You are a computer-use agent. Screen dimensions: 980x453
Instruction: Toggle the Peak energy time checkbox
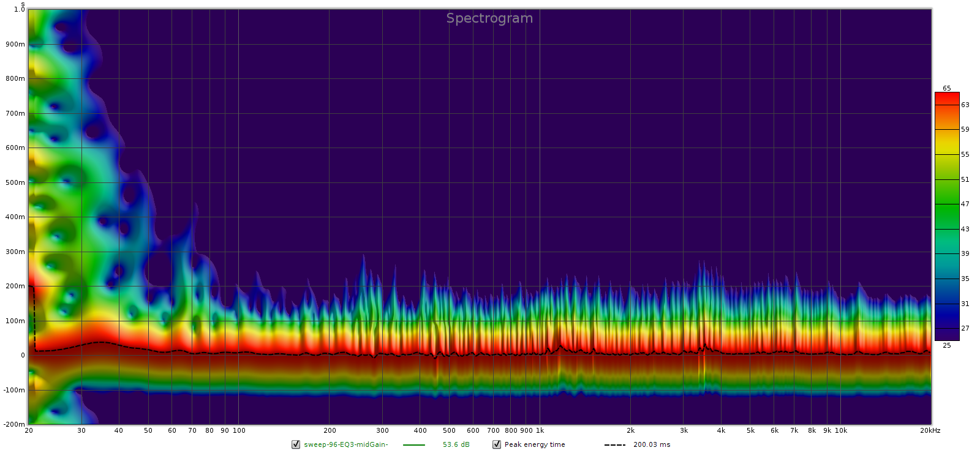pos(497,444)
